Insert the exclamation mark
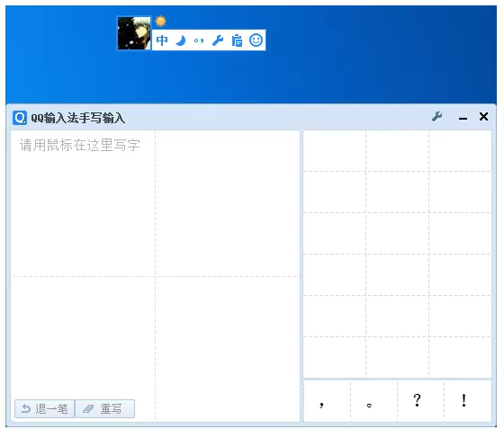 [468, 401]
